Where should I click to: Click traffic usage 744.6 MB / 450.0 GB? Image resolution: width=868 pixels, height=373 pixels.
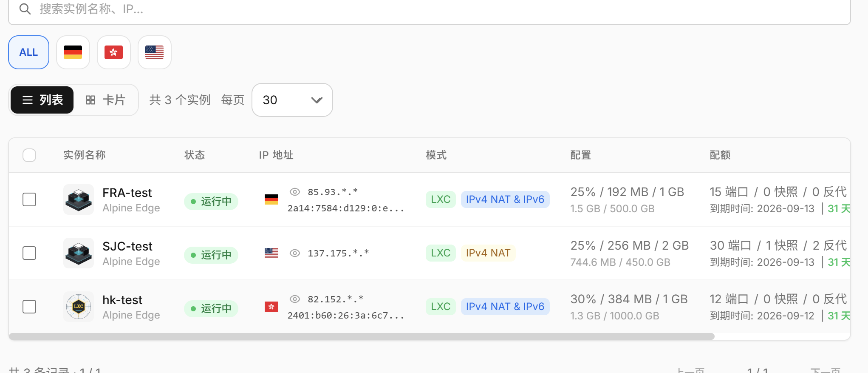point(620,262)
